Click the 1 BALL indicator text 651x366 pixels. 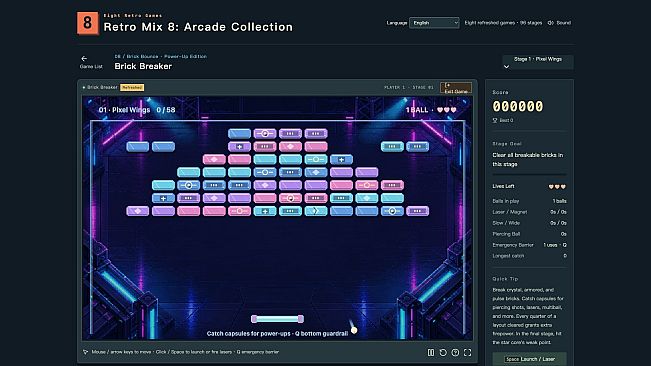417,110
